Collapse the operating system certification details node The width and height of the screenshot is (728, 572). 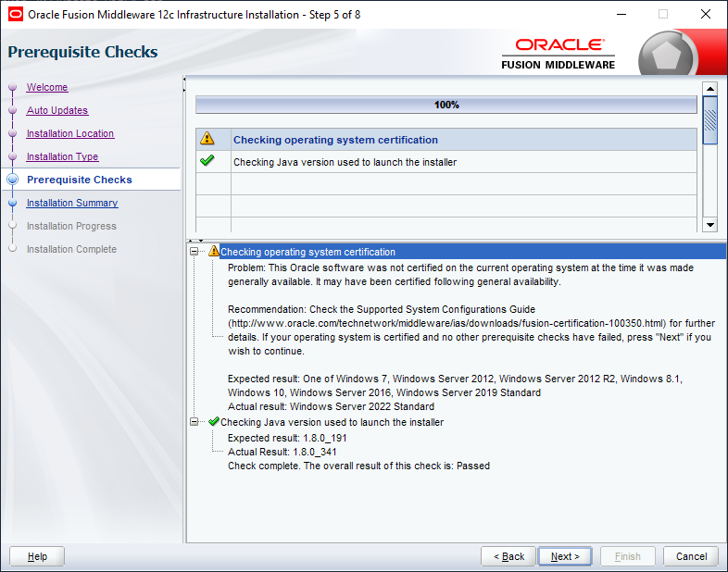click(195, 252)
